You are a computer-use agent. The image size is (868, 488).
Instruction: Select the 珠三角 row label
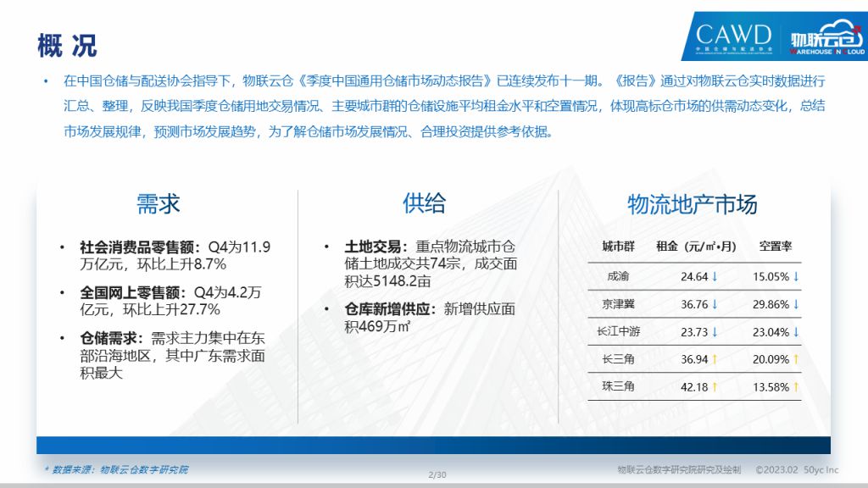tap(618, 386)
